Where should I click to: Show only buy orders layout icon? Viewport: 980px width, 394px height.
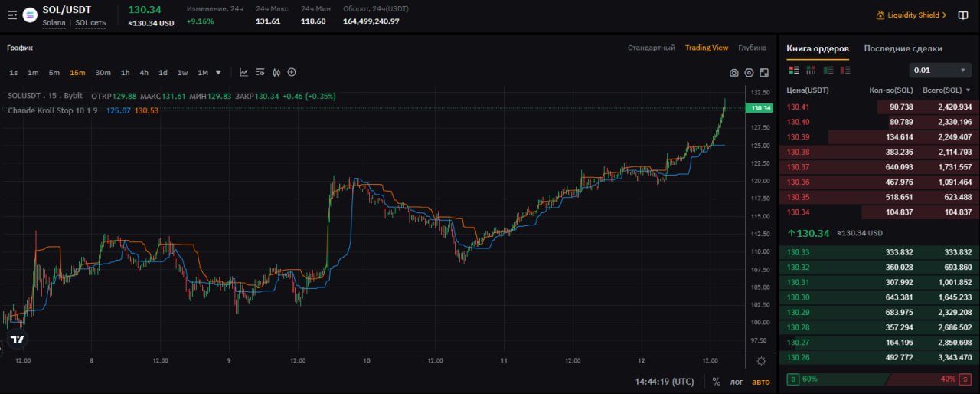coord(828,70)
